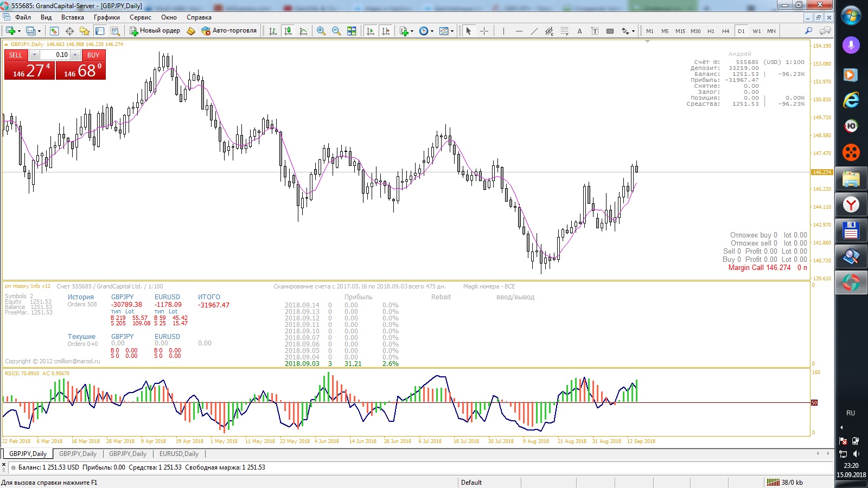868x488 pixels.
Task: Increase lot volume with up arrow
Action: (75, 55)
